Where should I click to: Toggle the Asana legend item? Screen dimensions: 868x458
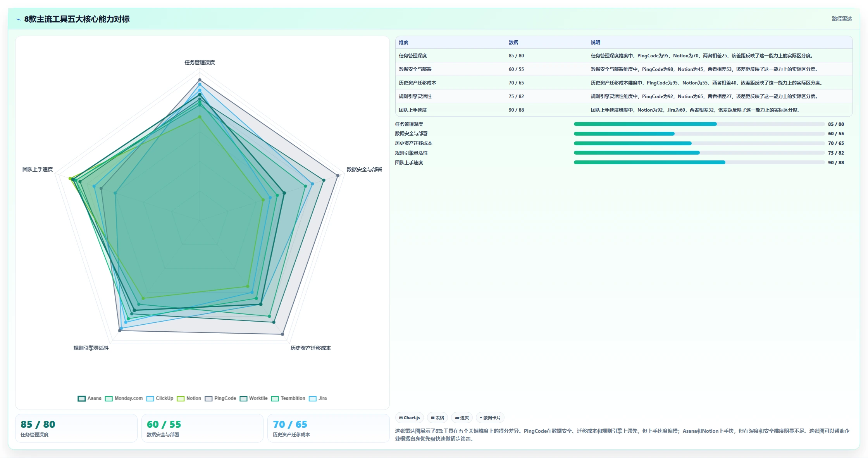point(90,398)
